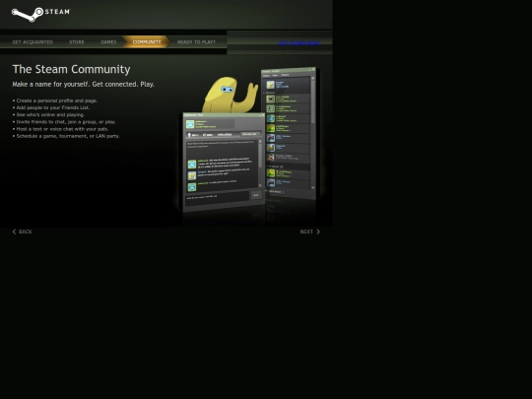This screenshot has width=532, height=399.
Task: Click the heading The Steam Community
Action: coord(71,69)
